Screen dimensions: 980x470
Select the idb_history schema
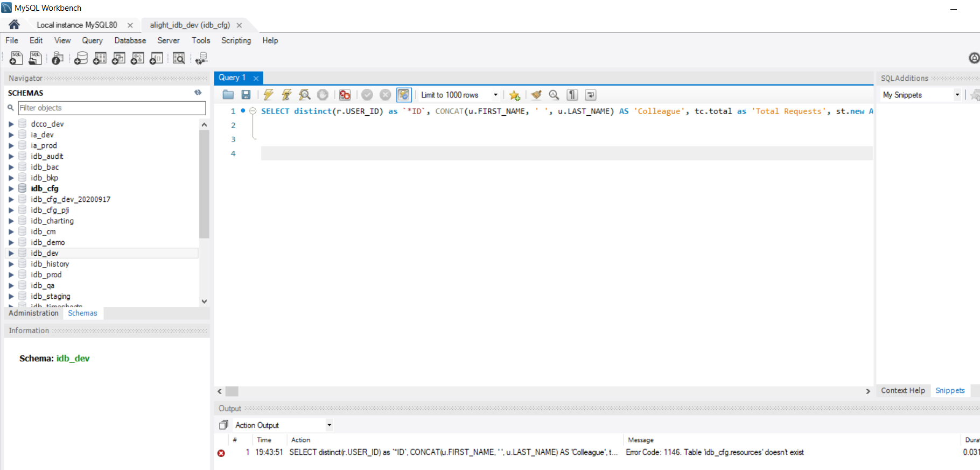point(50,264)
